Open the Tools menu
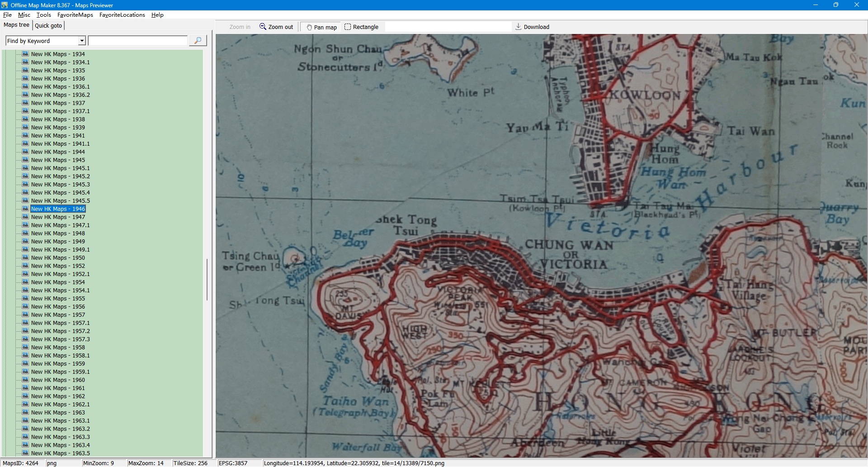The image size is (868, 467). coord(44,15)
